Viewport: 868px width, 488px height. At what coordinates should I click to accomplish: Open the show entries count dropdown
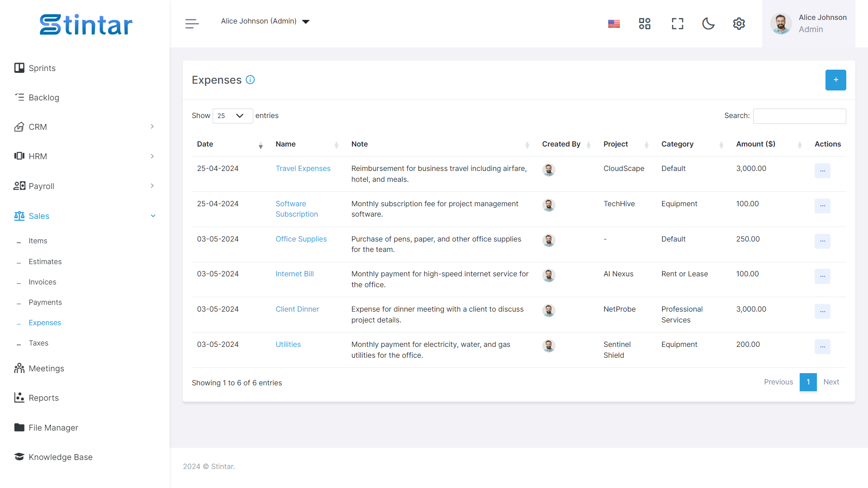232,116
